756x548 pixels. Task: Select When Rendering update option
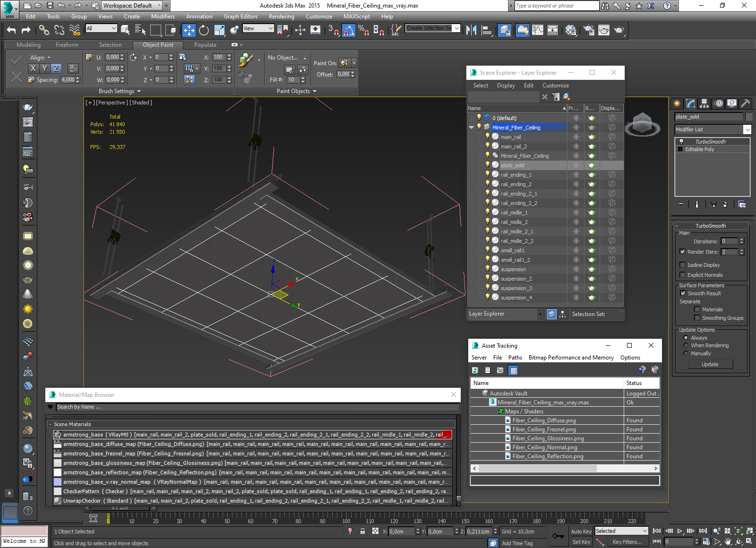[x=686, y=345]
